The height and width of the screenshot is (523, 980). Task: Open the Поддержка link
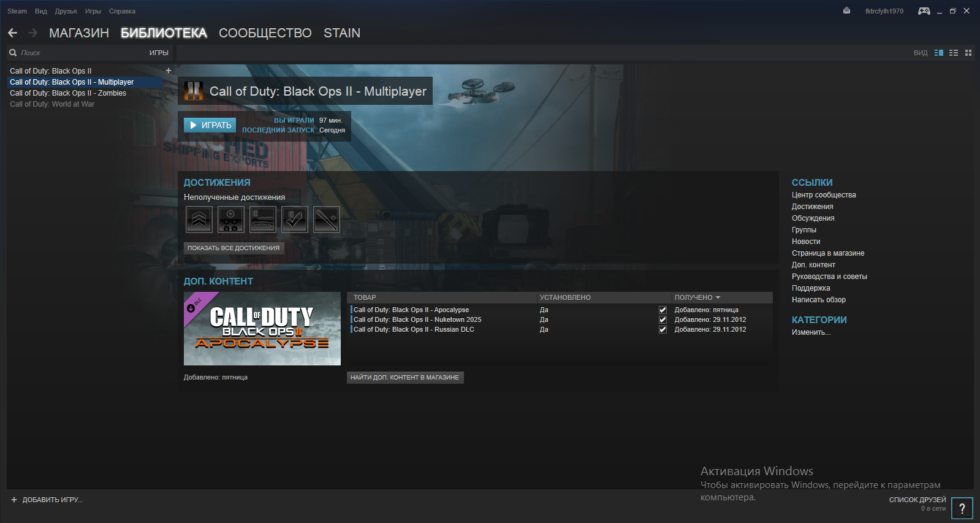(x=811, y=288)
